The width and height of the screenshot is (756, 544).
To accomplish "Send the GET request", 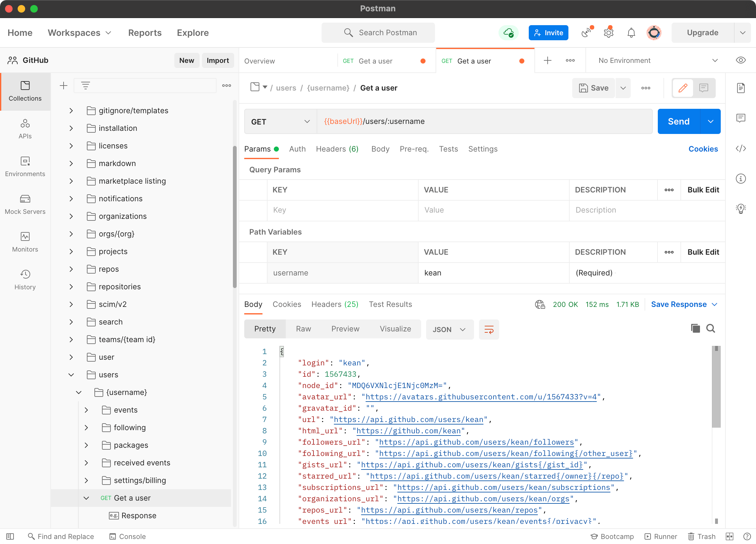I will tap(679, 122).
